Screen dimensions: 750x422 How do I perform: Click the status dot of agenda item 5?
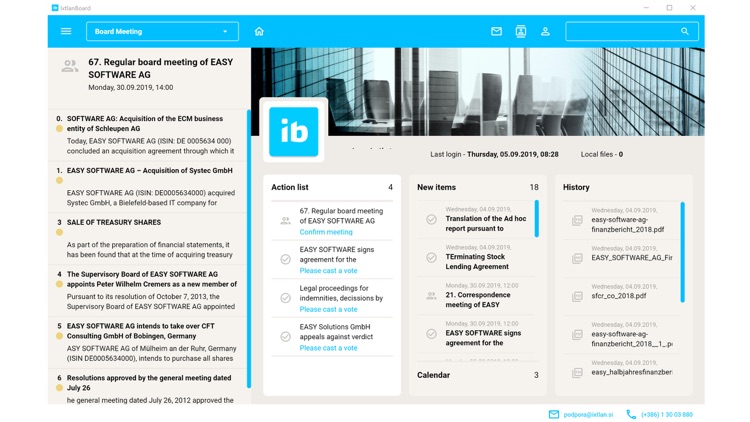pos(59,336)
